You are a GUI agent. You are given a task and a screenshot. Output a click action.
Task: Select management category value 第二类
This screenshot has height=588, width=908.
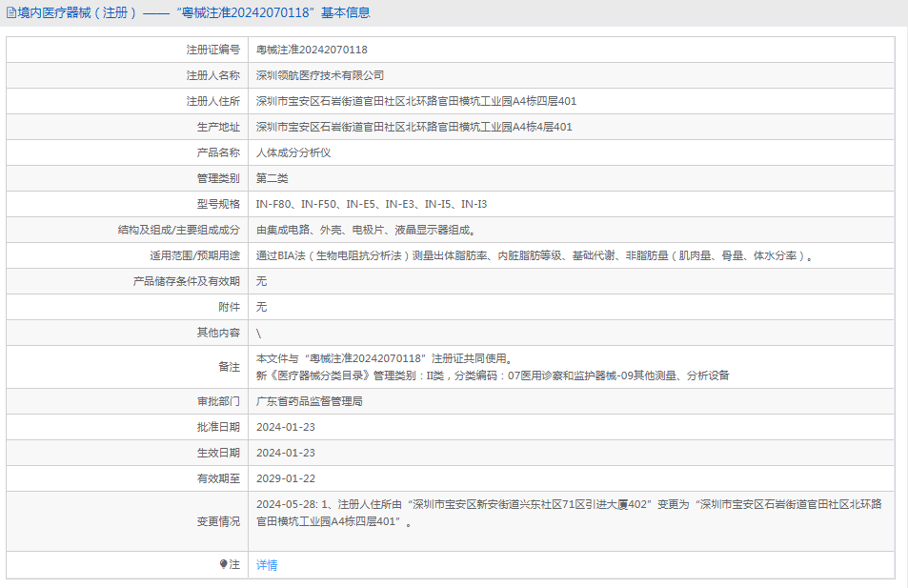tap(272, 178)
